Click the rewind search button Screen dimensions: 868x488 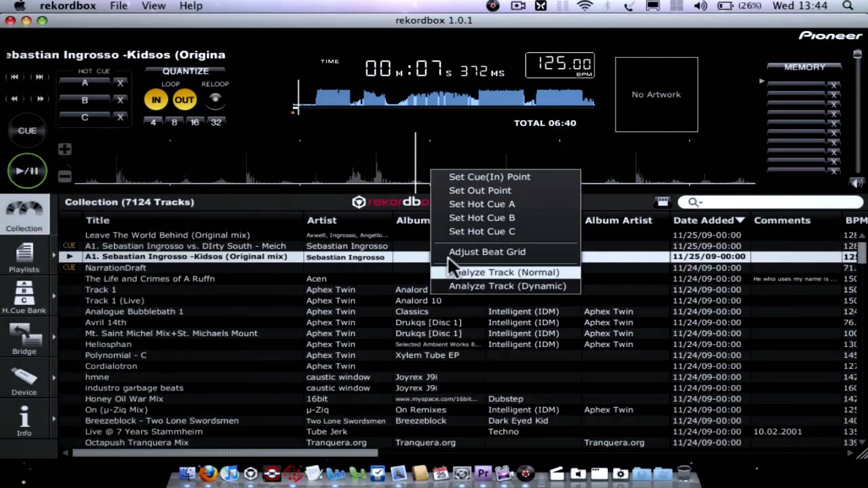click(x=14, y=99)
